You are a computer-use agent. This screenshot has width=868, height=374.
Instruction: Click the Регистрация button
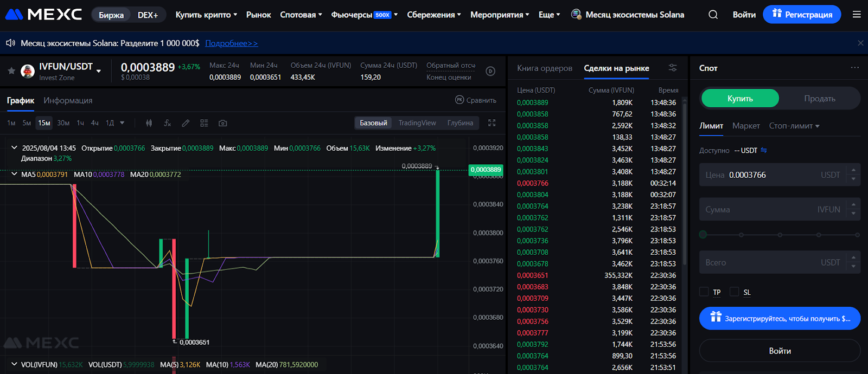click(802, 15)
